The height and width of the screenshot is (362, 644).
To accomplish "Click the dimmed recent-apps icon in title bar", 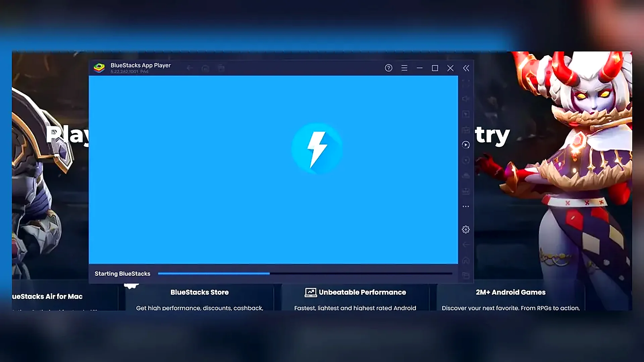I will click(221, 68).
